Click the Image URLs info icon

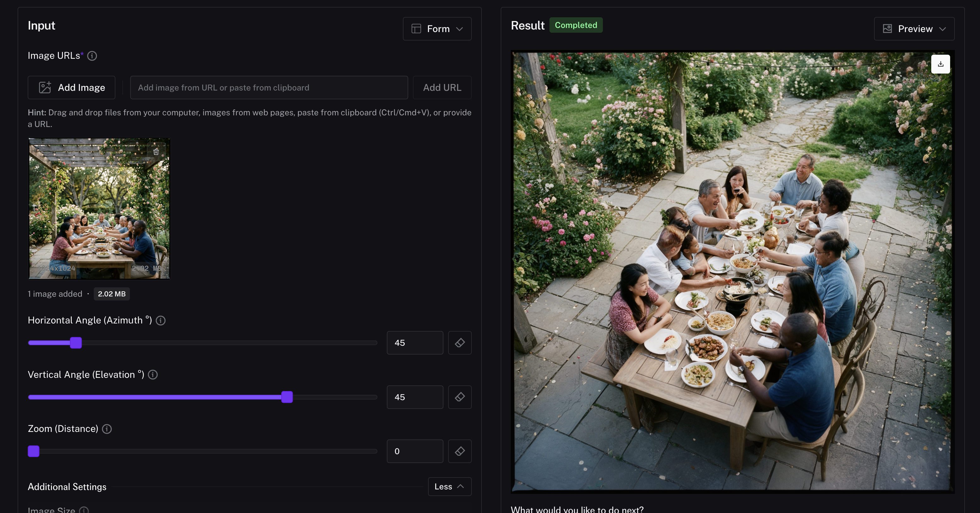tap(92, 56)
